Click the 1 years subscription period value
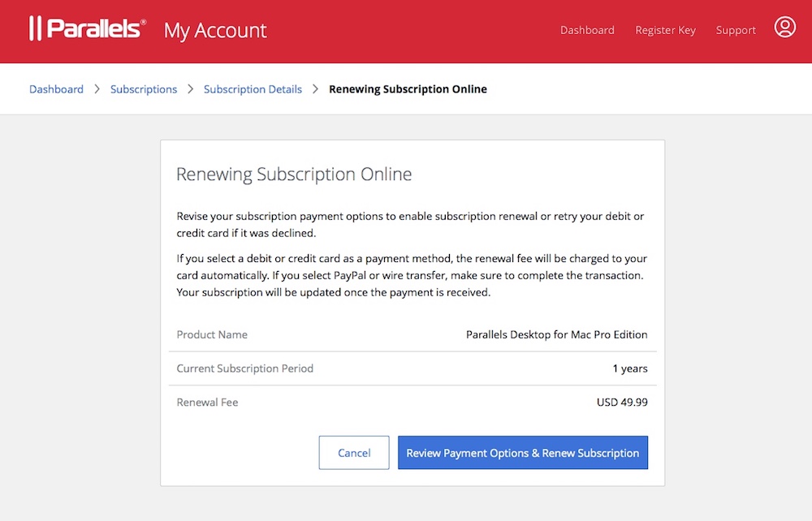Image resolution: width=812 pixels, height=521 pixels. 630,368
